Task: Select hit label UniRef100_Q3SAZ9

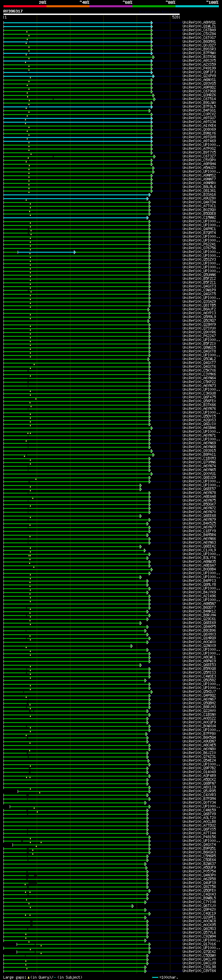Action: pos(199,301)
